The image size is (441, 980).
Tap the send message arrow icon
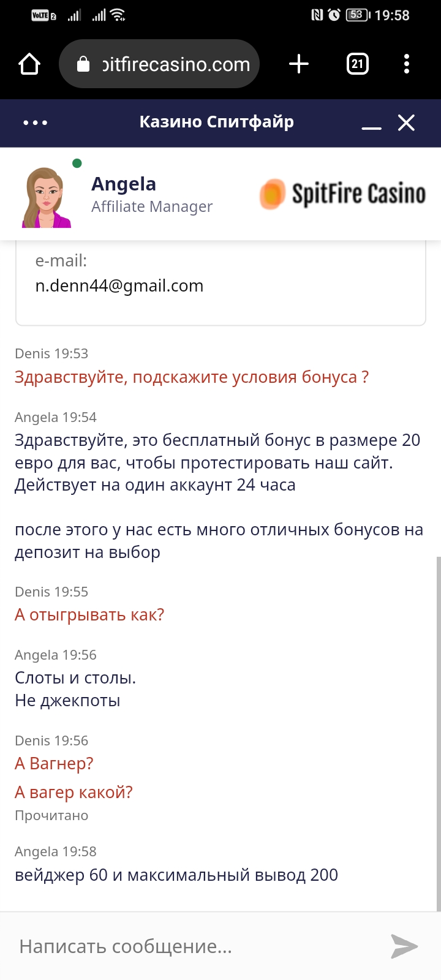pyautogui.click(x=404, y=946)
